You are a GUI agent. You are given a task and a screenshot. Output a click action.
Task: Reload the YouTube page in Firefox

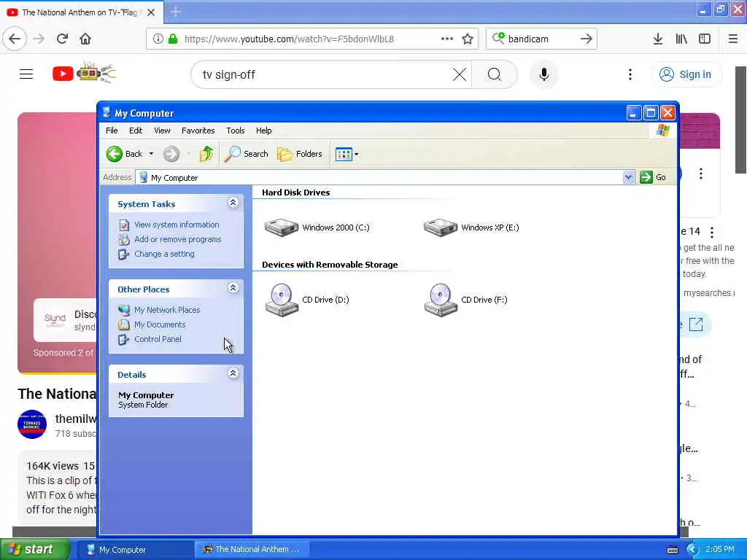pyautogui.click(x=62, y=39)
